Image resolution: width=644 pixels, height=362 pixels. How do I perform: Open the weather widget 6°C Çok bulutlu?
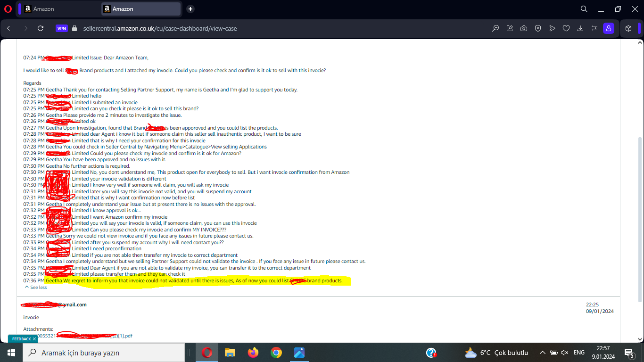tap(496, 353)
